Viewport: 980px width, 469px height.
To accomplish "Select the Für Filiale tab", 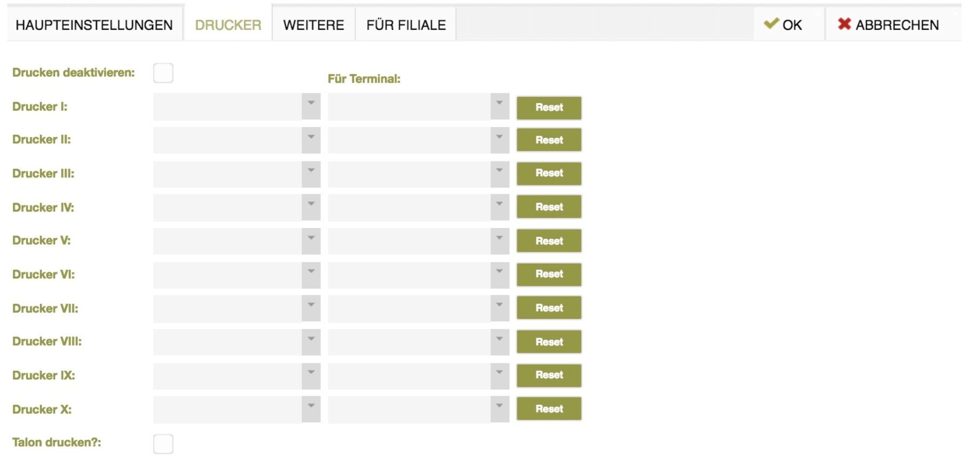I will (x=406, y=25).
